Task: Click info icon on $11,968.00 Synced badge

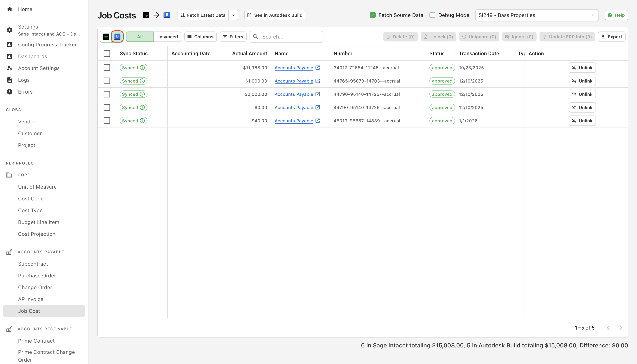Action: pyautogui.click(x=142, y=68)
